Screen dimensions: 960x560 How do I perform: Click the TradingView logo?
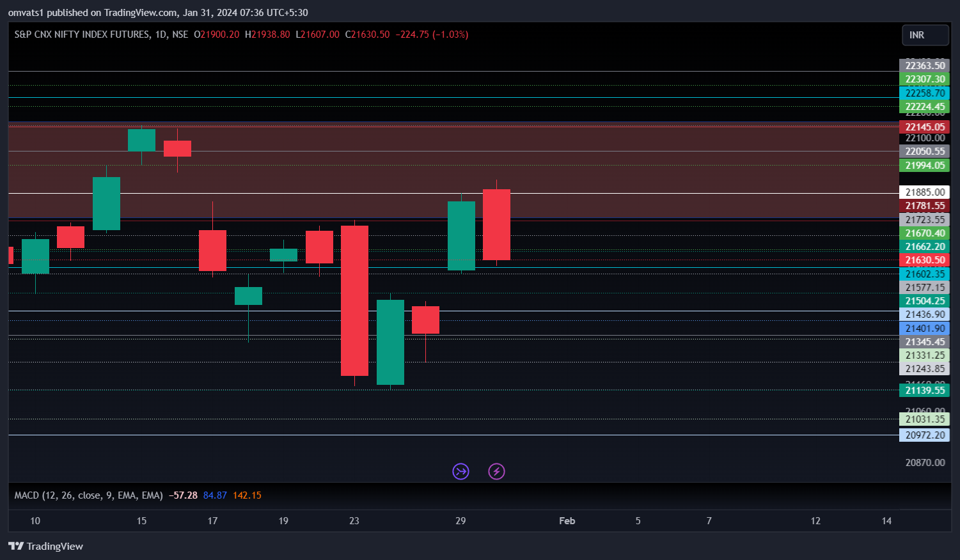tap(45, 546)
